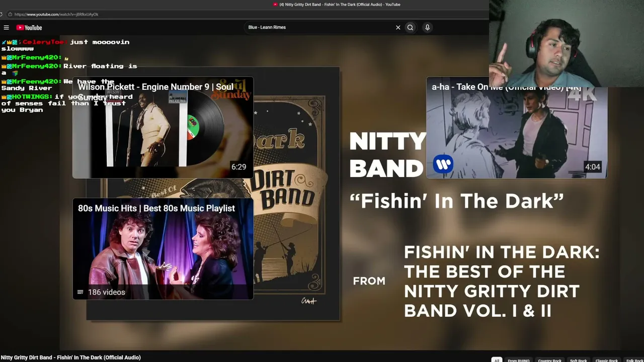Select the All filter chip
The height and width of the screenshot is (362, 644).
point(497,360)
